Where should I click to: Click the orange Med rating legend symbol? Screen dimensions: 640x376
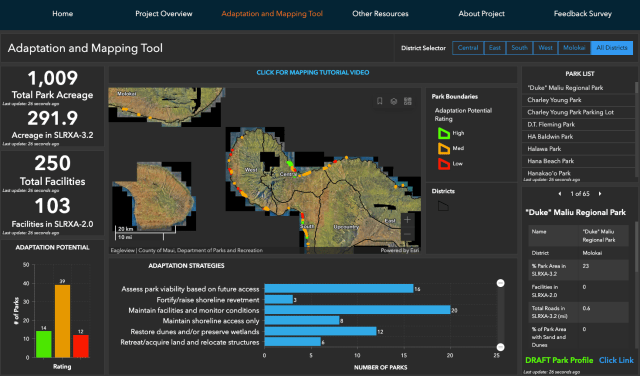[444, 149]
